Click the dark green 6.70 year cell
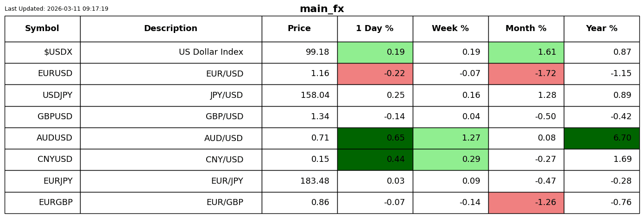The height and width of the screenshot is (218, 644). coord(601,138)
